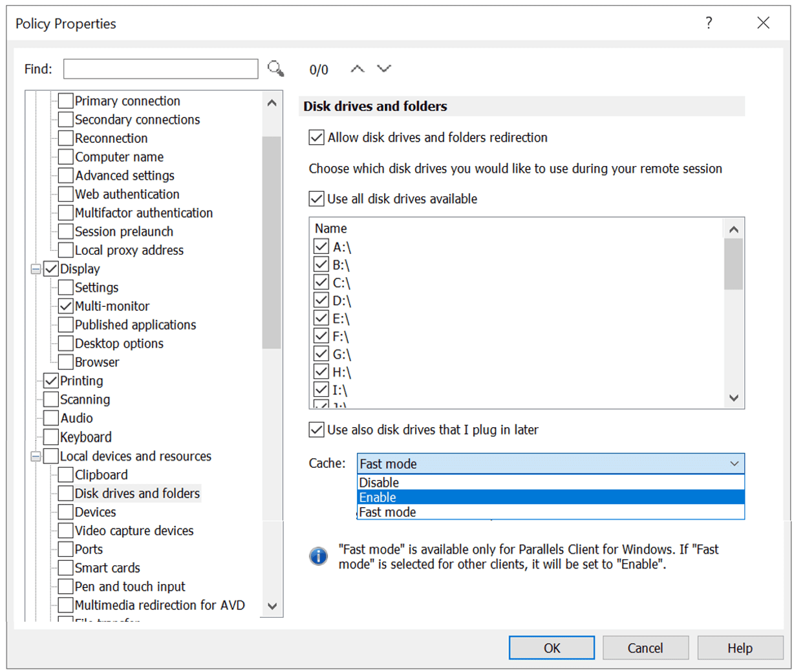The height and width of the screenshot is (672, 794).
Task: Click the scroll-down arrow in the drive list
Action: point(734,399)
